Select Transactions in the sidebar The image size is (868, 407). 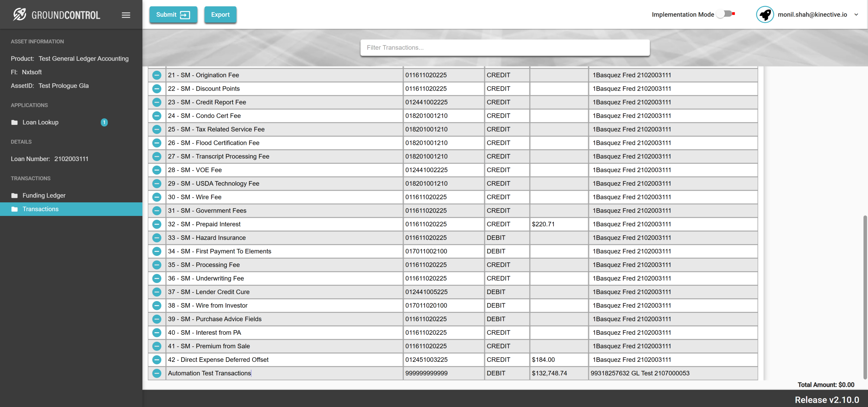pos(40,209)
